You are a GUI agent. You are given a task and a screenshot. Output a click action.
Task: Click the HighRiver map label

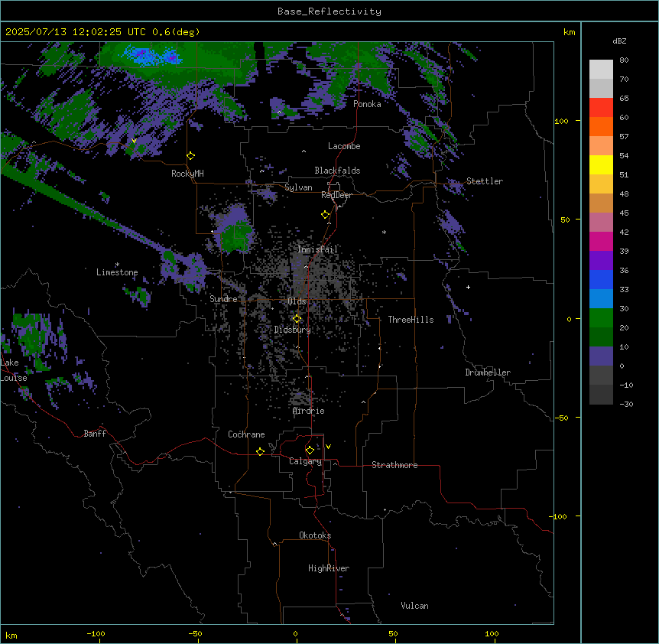click(329, 568)
